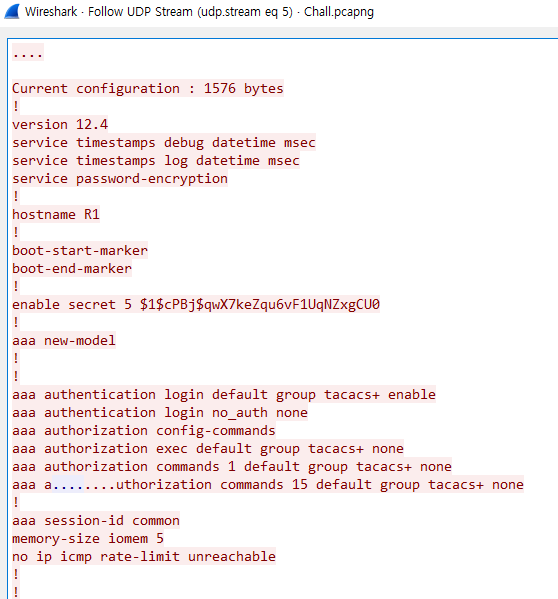
Task: Click 'aaa authorization exec default group tacacs+ none'
Action: pyautogui.click(x=208, y=448)
